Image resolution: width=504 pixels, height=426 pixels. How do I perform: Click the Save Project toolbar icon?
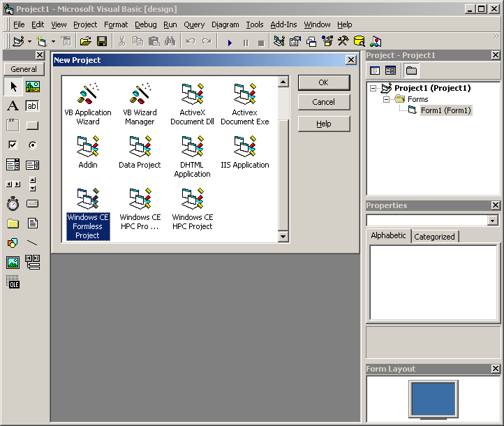[102, 41]
